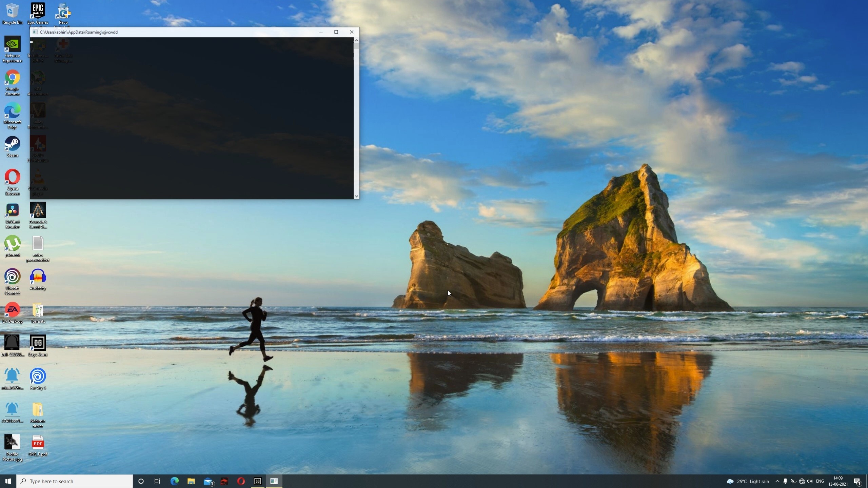This screenshot has width=868, height=488.
Task: Select the 274112271 bell image file
Action: [12, 412]
